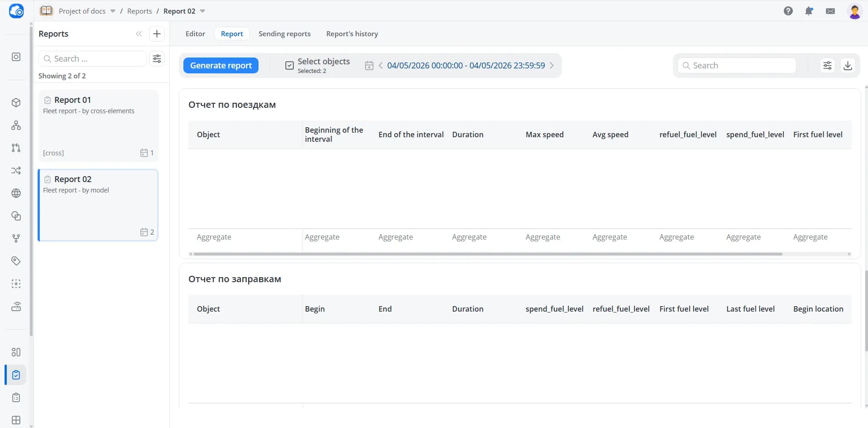
Task: Open the Report's history tab
Action: (352, 34)
